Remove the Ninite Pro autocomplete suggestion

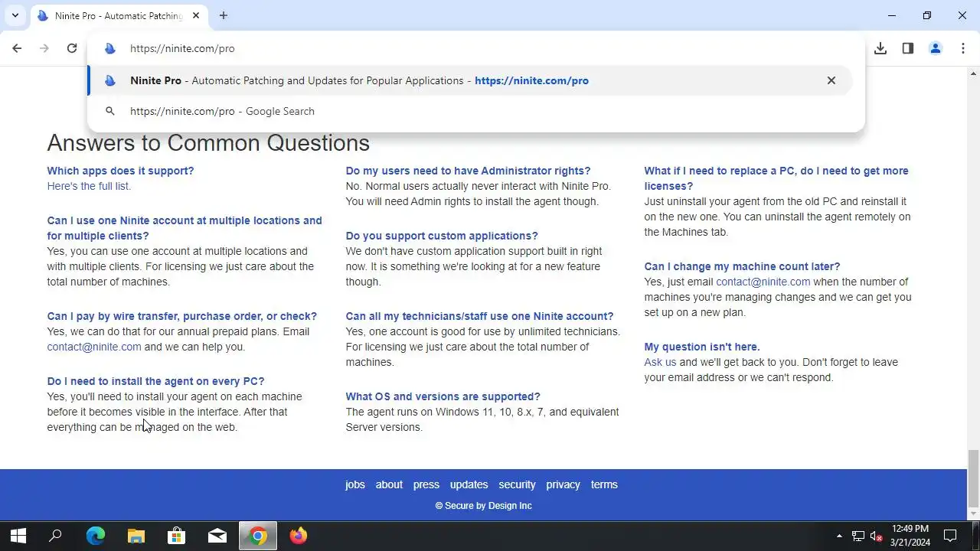[x=831, y=80]
